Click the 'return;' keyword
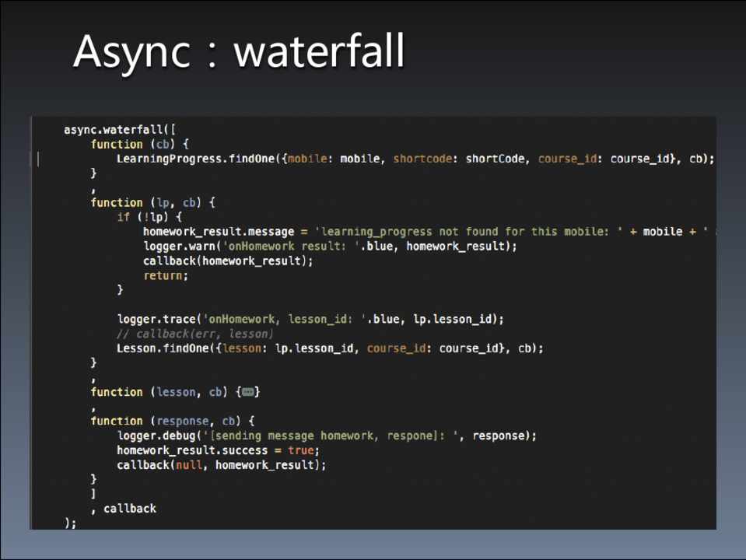Viewport: 746px width, 560px height. pyautogui.click(x=165, y=275)
